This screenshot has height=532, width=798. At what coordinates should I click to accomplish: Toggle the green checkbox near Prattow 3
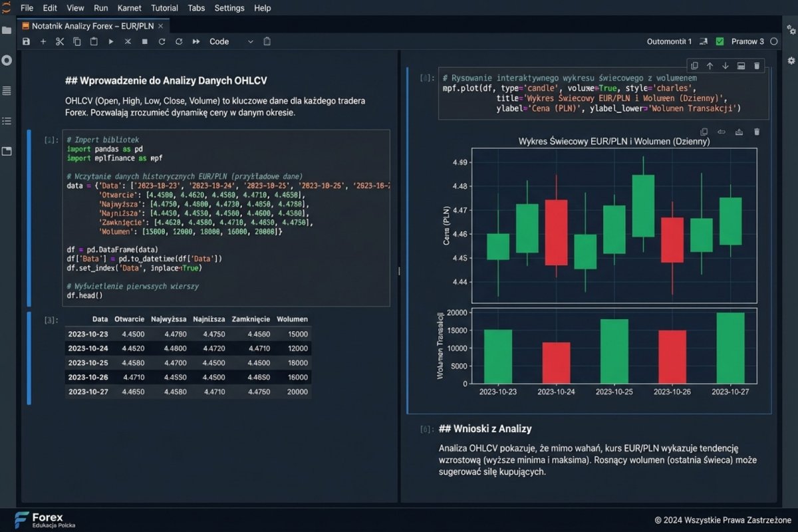coord(719,41)
